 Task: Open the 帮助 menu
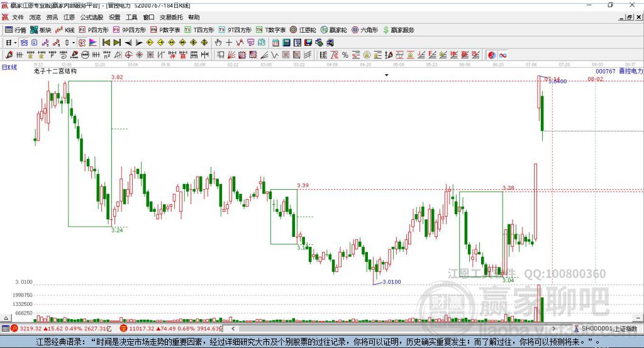(x=194, y=17)
